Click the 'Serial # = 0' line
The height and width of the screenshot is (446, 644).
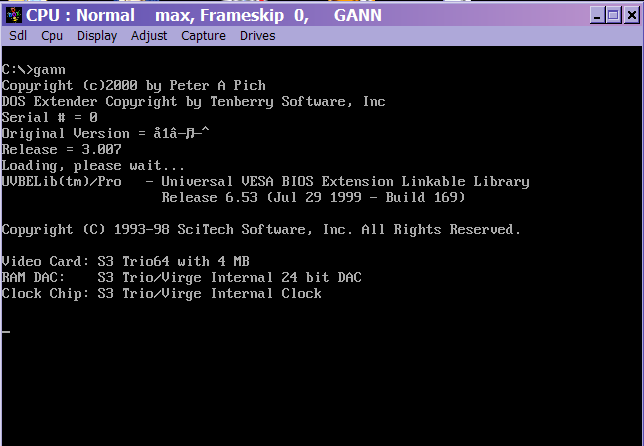(49, 118)
